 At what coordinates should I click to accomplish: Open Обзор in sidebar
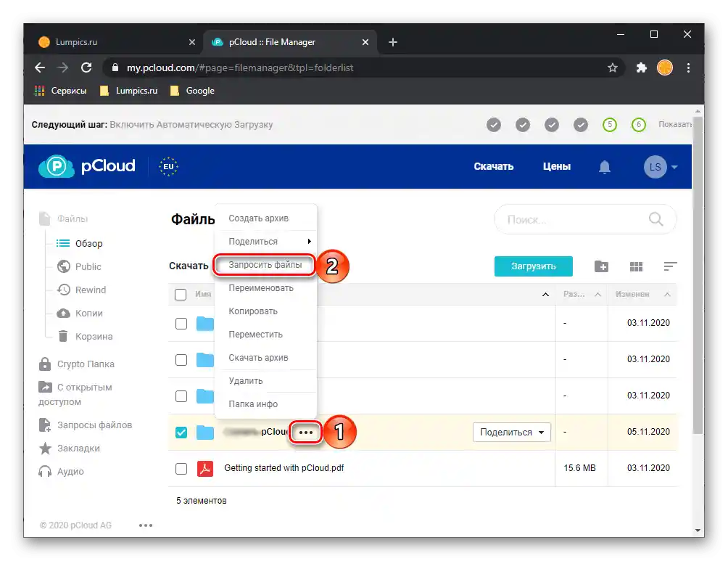tap(79, 243)
